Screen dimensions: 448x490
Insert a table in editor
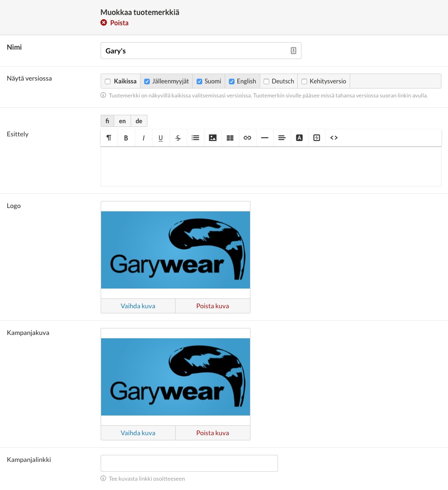tap(230, 138)
